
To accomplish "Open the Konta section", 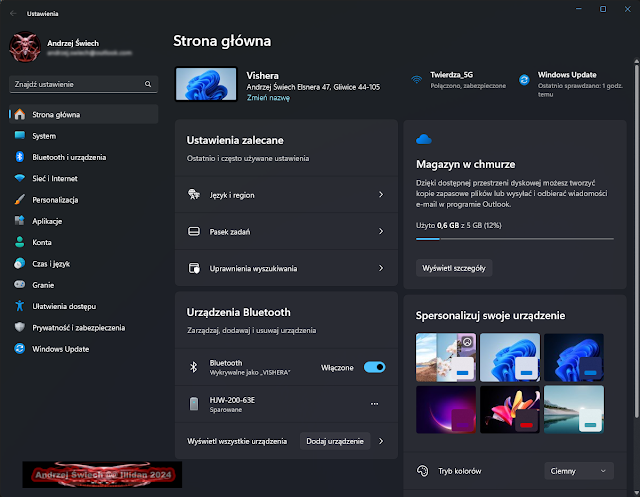I will click(84, 242).
